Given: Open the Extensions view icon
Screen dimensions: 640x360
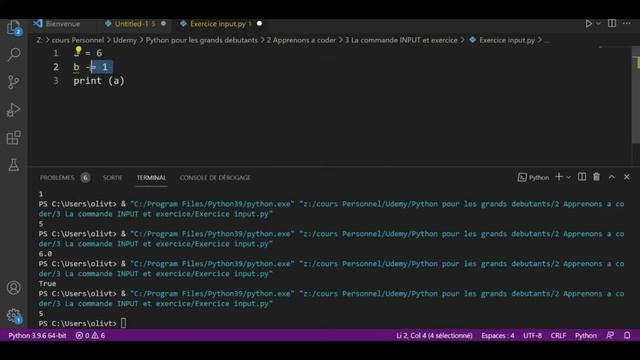Looking at the screenshot, I should click(14, 138).
